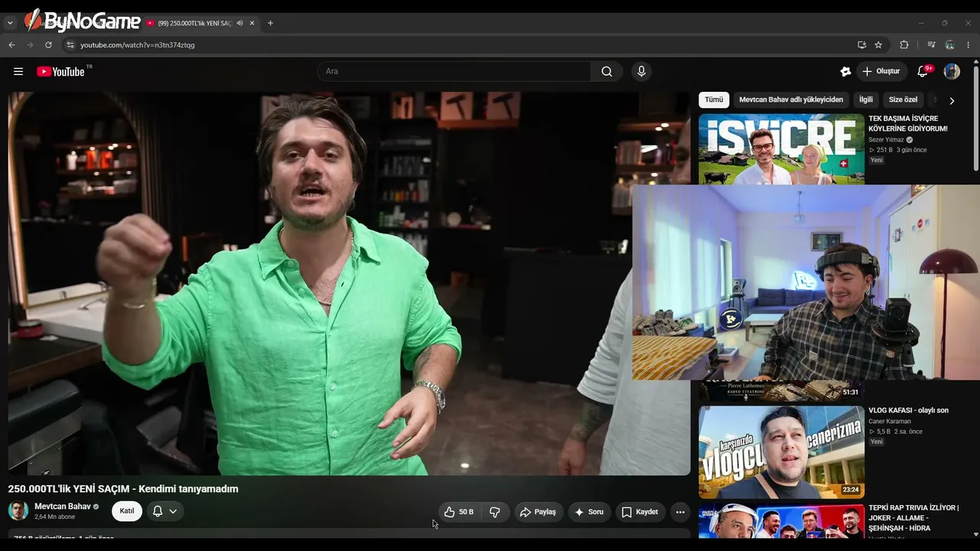Click the Chrome back arrow
Image resolution: width=980 pixels, height=551 pixels.
click(11, 44)
